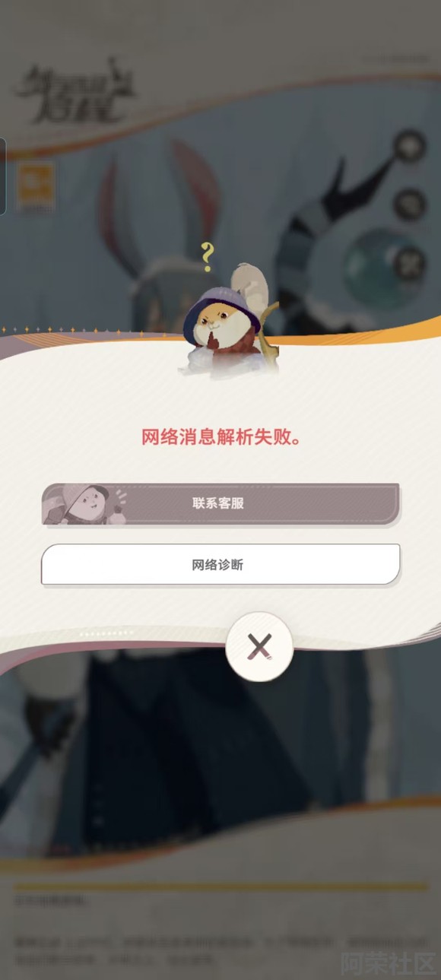Viewport: 441px width, 980px height.
Task: Open 网络诊断 network diagnosis
Action: click(x=220, y=565)
